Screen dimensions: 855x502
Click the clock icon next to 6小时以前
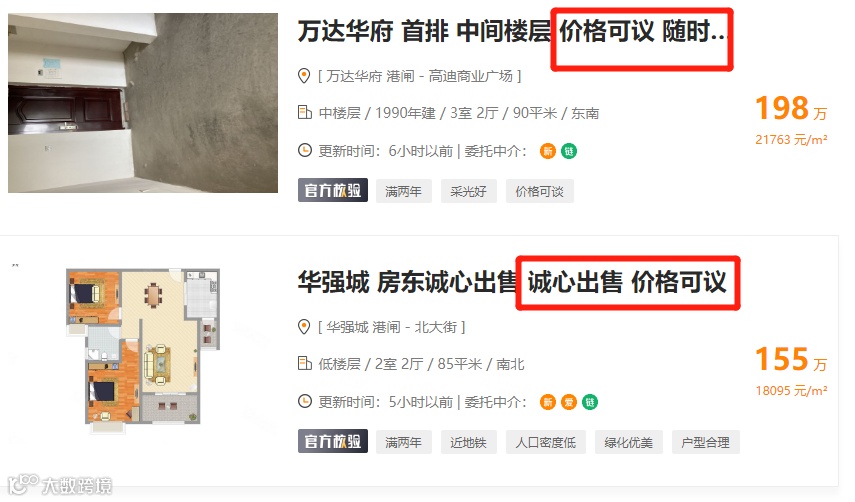click(x=304, y=150)
